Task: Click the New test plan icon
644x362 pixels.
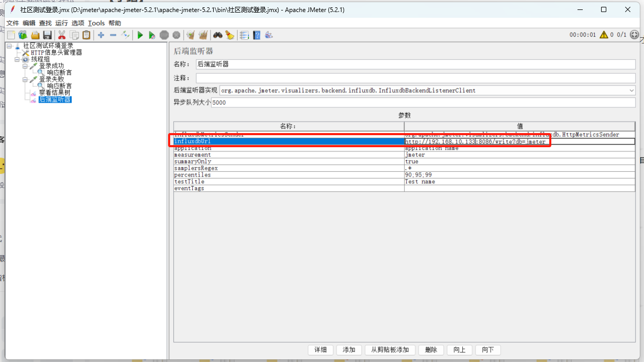Action: (10, 35)
